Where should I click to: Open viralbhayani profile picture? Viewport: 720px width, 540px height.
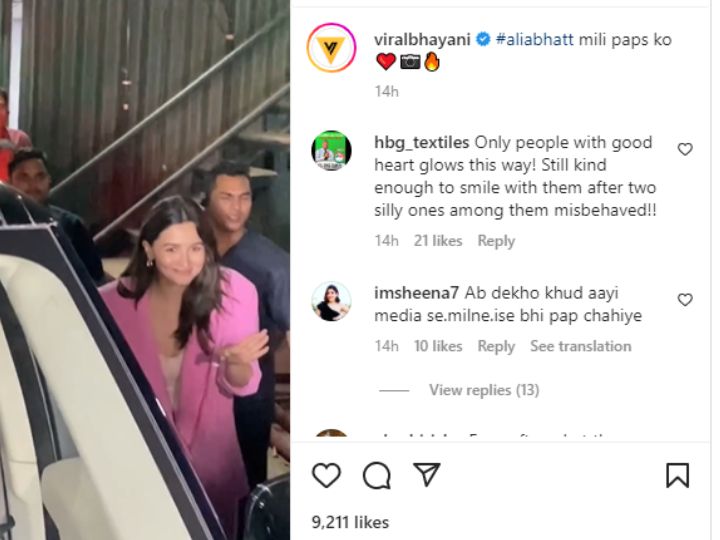(331, 48)
